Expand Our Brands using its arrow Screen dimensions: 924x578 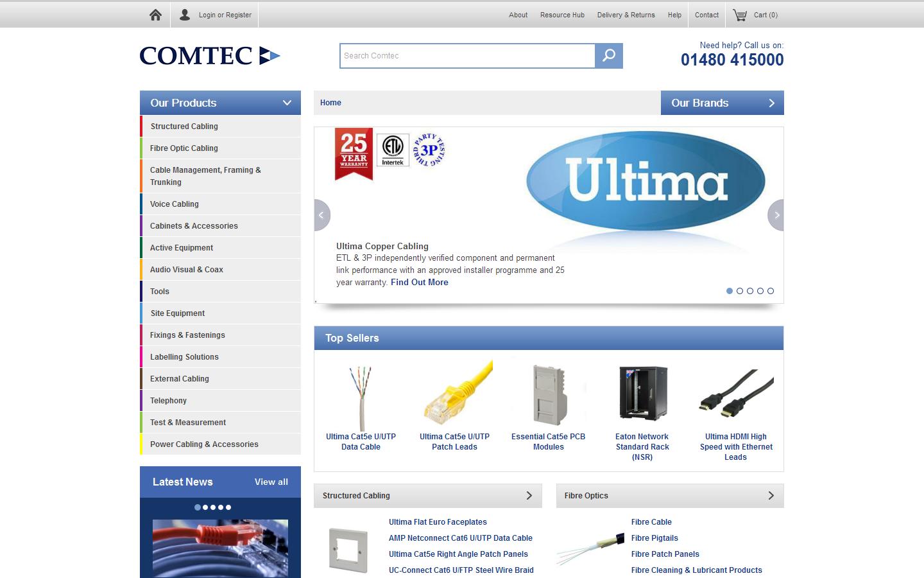[772, 102]
